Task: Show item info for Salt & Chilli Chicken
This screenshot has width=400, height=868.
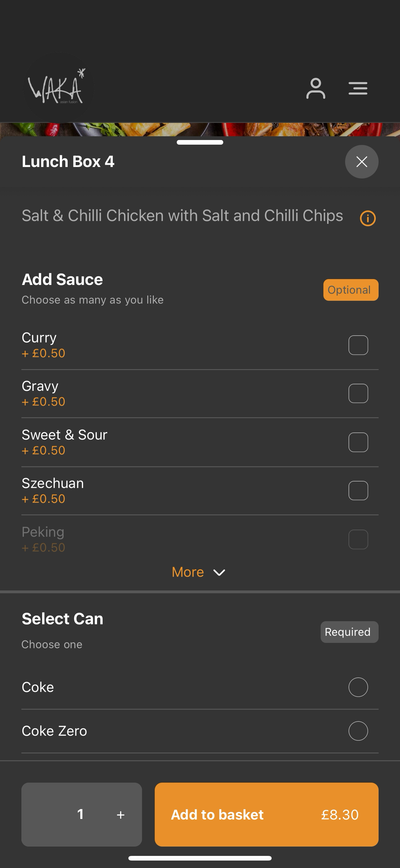Action: (x=368, y=218)
